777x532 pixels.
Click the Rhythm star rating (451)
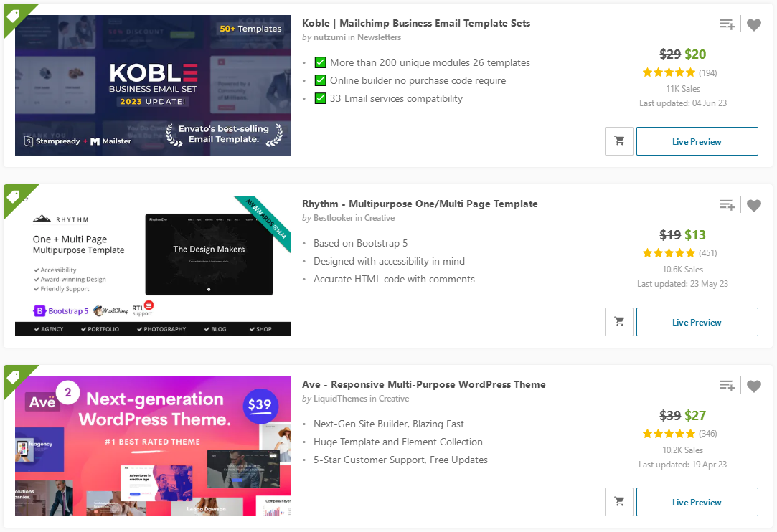coord(680,253)
